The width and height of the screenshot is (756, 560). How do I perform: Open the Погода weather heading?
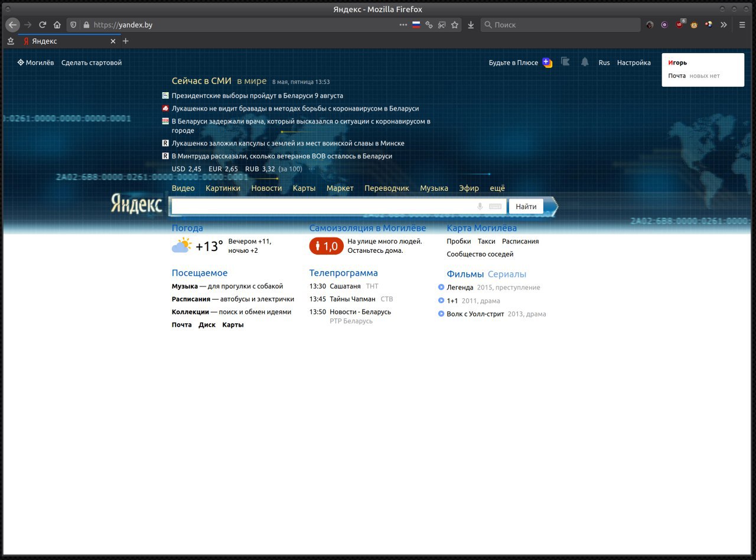187,228
